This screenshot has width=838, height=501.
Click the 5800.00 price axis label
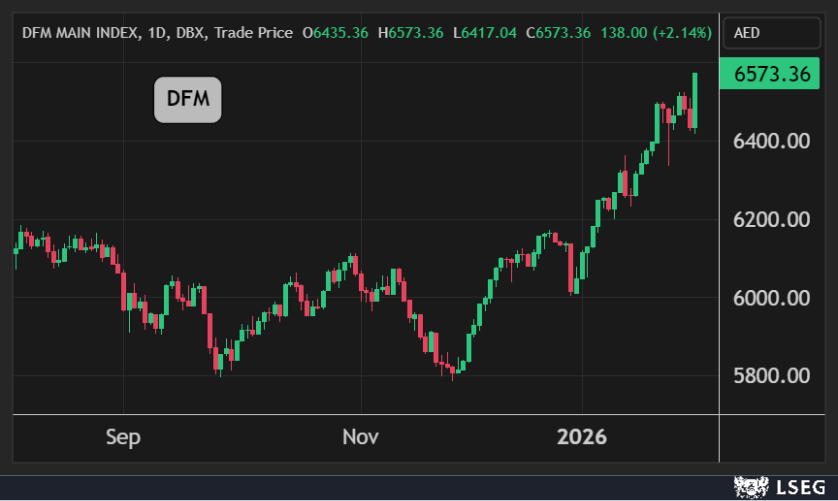pos(770,376)
